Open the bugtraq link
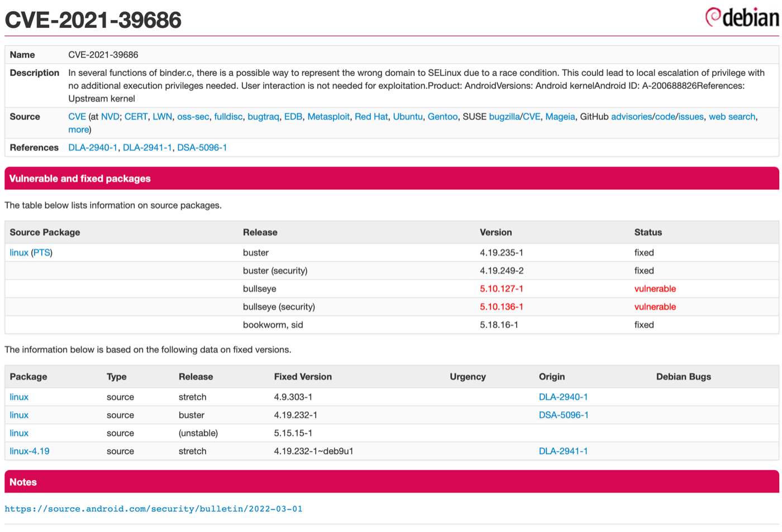The image size is (782, 532). click(x=263, y=117)
